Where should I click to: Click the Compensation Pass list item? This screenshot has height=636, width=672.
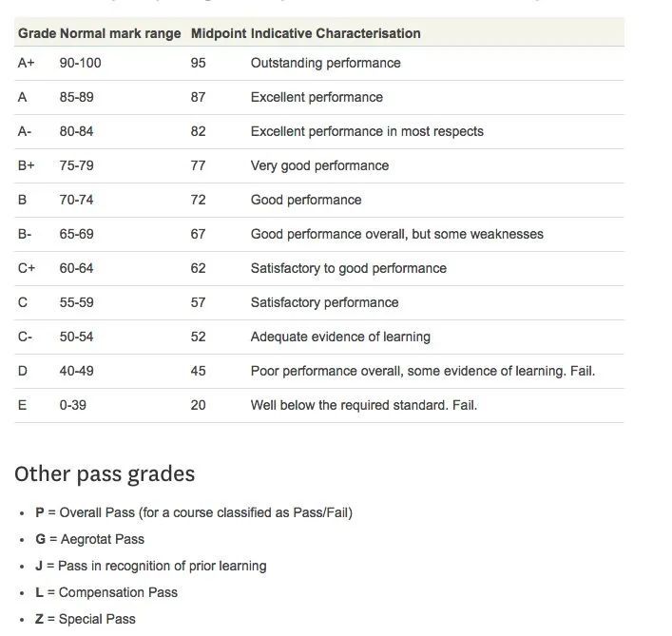point(106,592)
